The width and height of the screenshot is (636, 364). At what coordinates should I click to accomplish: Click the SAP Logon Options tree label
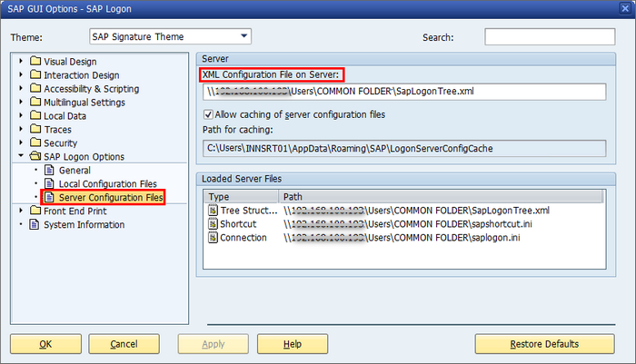click(84, 156)
